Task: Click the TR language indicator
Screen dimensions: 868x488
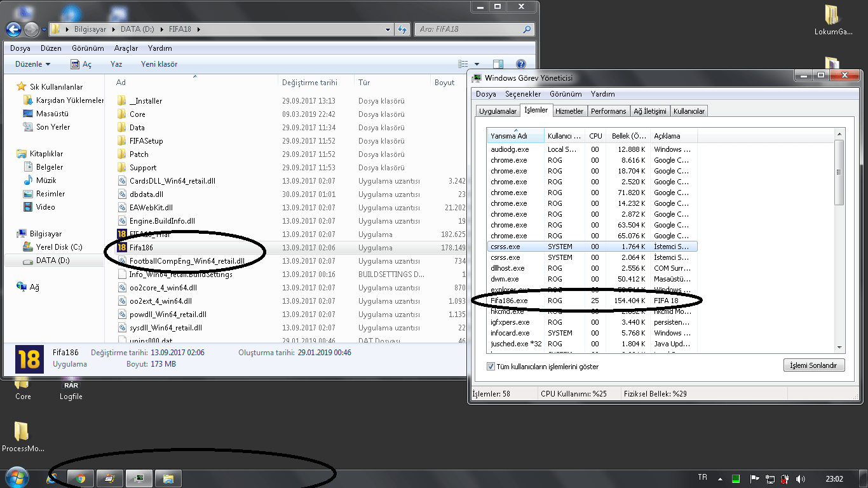Action: pyautogui.click(x=702, y=478)
